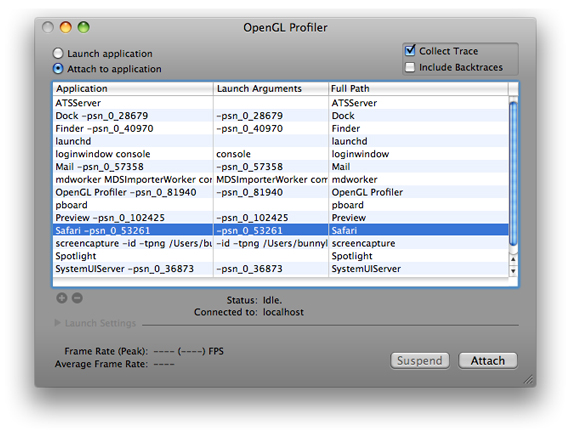Select the Mail -psn_0_57358 application row

click(133, 167)
